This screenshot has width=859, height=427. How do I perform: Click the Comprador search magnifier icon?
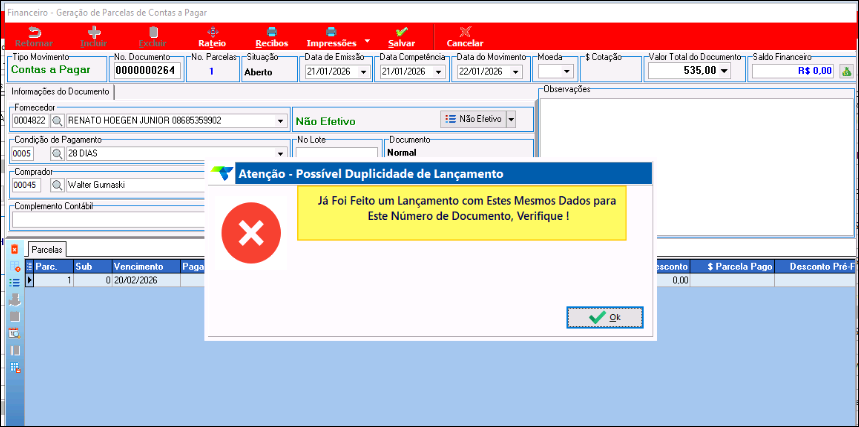tap(57, 185)
